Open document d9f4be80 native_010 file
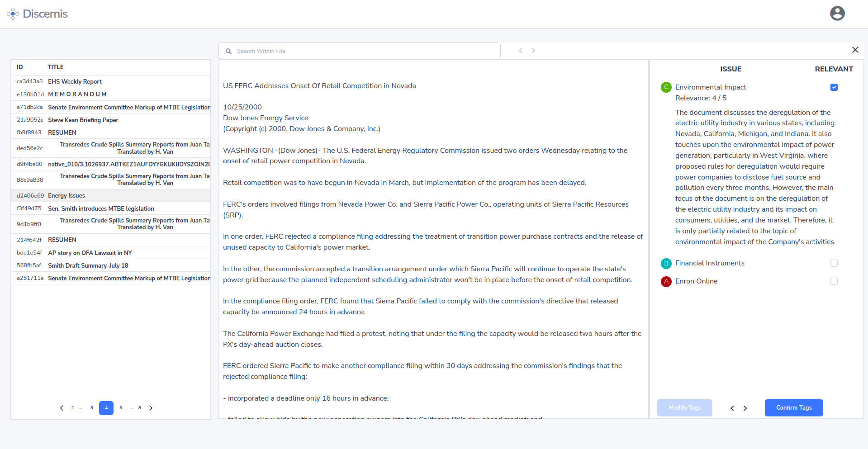868x449 pixels. [x=111, y=164]
